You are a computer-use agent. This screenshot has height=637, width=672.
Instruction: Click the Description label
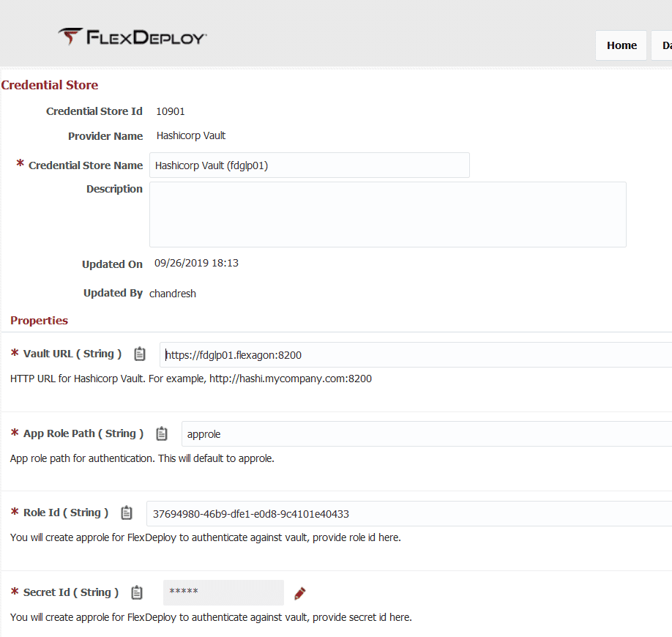pos(114,189)
